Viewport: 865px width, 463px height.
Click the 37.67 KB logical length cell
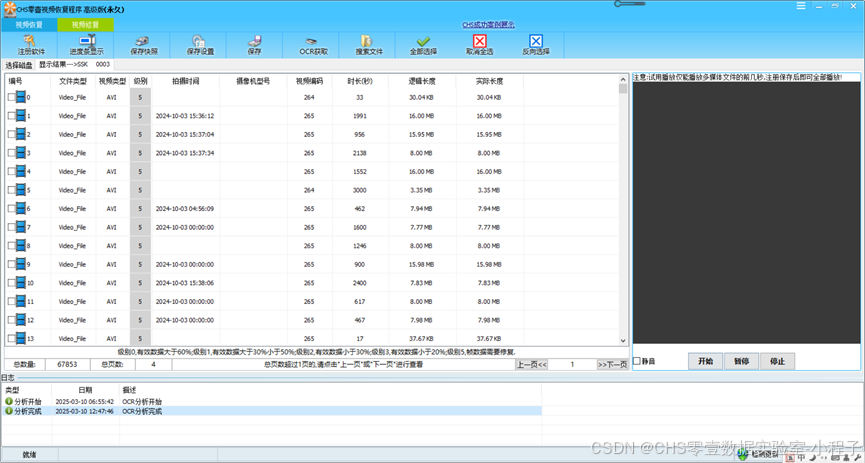point(421,338)
